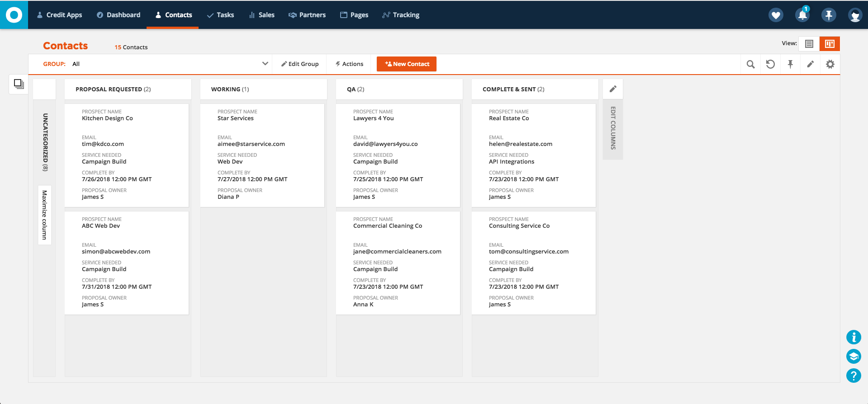Viewport: 868px width, 404px height.
Task: Open the info icon on right side
Action: pos(854,337)
